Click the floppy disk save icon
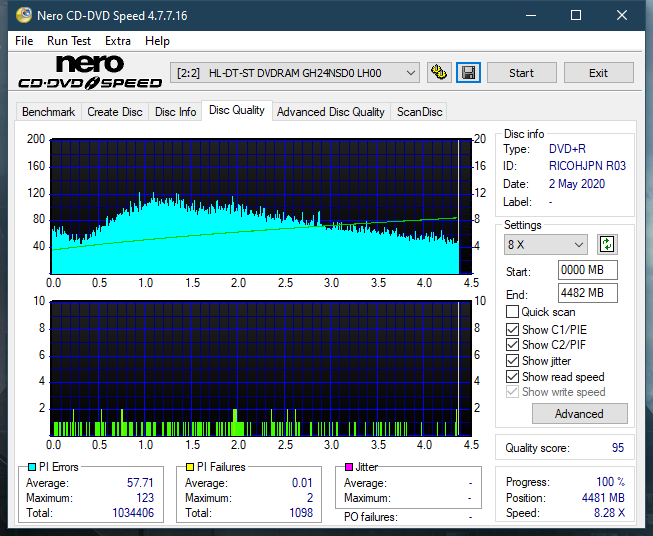653x536 pixels. (469, 73)
